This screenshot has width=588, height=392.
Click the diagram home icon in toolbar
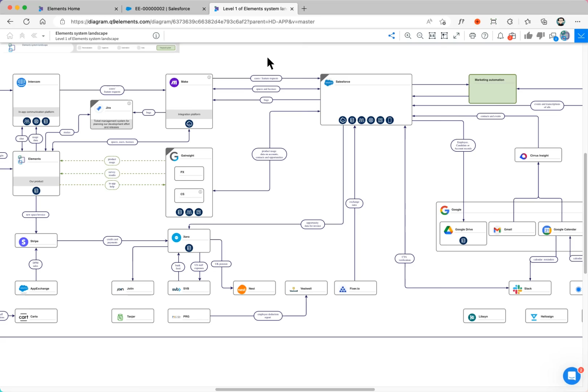10,36
